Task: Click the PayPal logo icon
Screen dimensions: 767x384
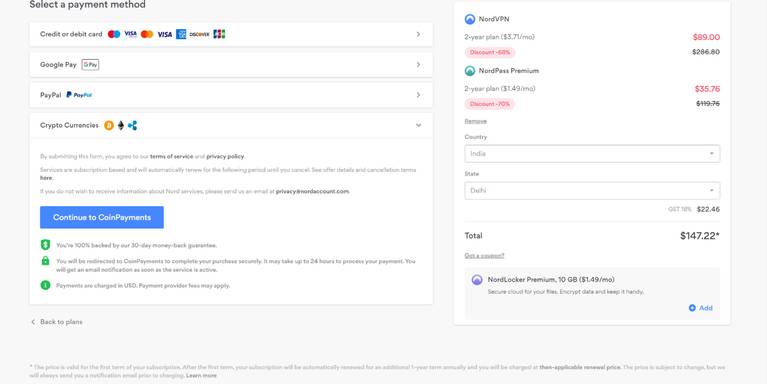Action: click(79, 95)
